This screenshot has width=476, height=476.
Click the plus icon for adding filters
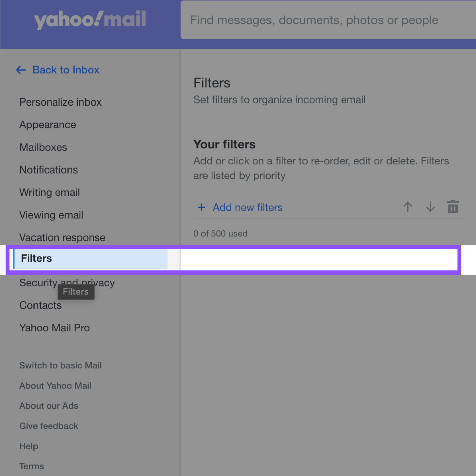coord(201,207)
